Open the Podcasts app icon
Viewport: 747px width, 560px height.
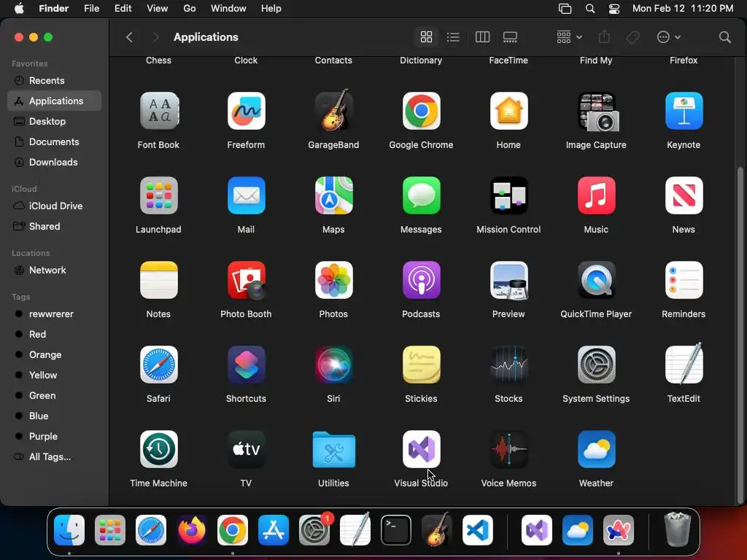coord(421,280)
